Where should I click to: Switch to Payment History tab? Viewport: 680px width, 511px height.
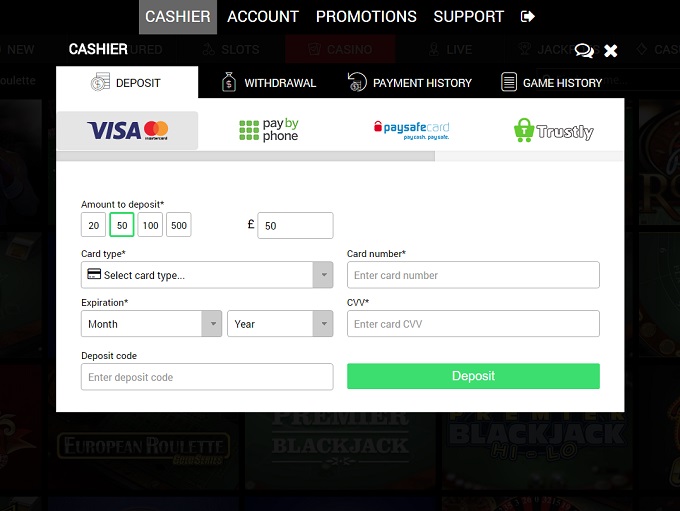pos(410,83)
